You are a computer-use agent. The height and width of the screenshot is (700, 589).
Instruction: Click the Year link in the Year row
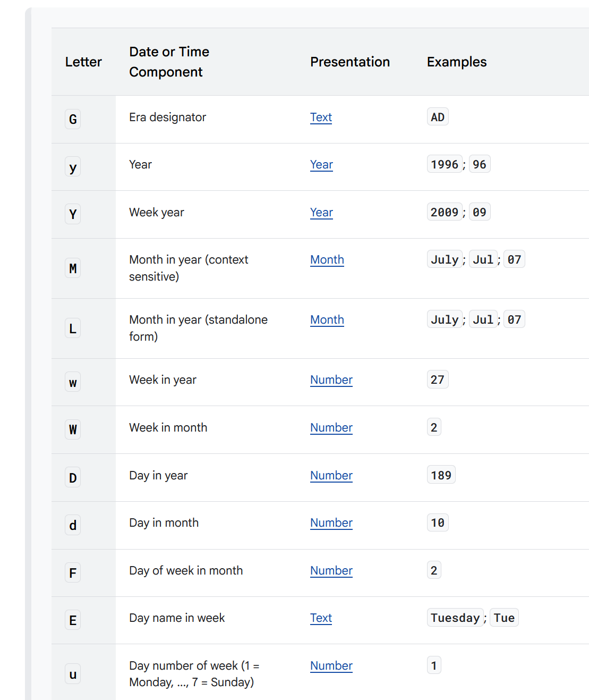click(321, 165)
